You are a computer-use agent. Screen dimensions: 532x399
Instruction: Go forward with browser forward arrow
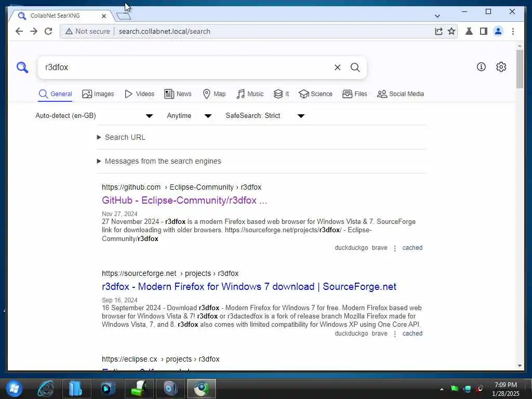point(34,31)
